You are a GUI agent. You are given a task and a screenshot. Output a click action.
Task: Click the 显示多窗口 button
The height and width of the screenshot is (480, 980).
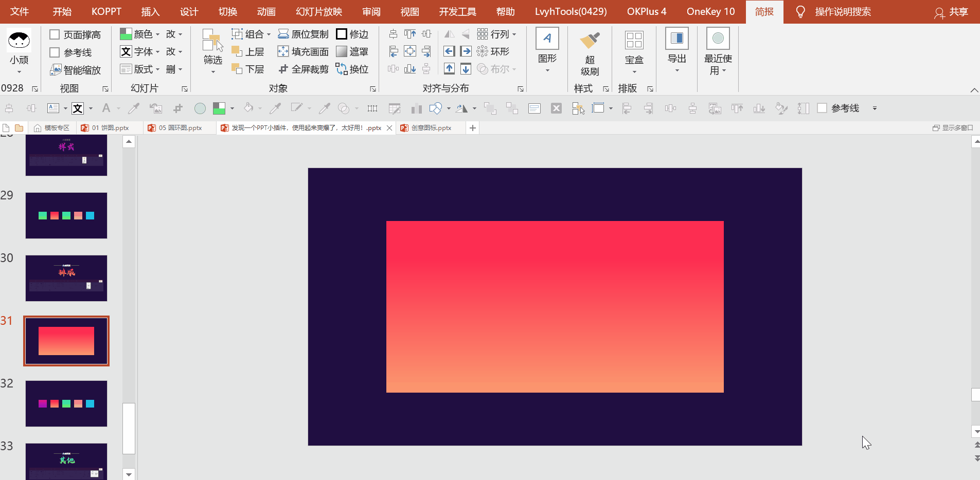click(953, 128)
